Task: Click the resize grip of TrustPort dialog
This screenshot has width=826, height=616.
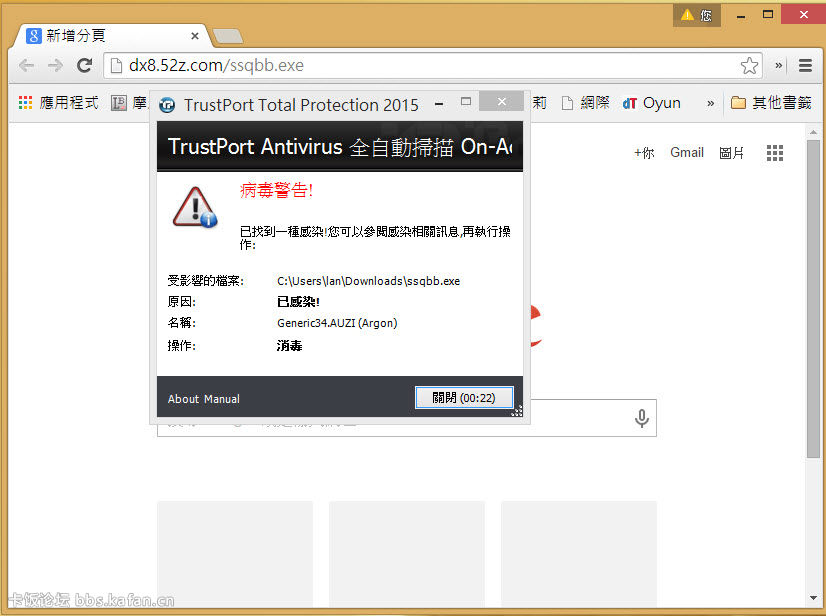Action: [517, 411]
